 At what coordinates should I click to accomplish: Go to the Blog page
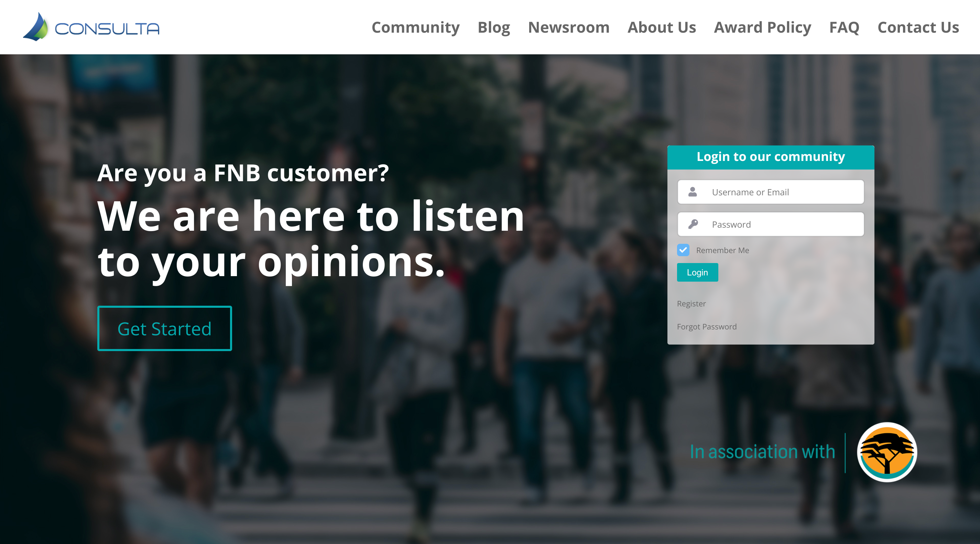pyautogui.click(x=493, y=28)
